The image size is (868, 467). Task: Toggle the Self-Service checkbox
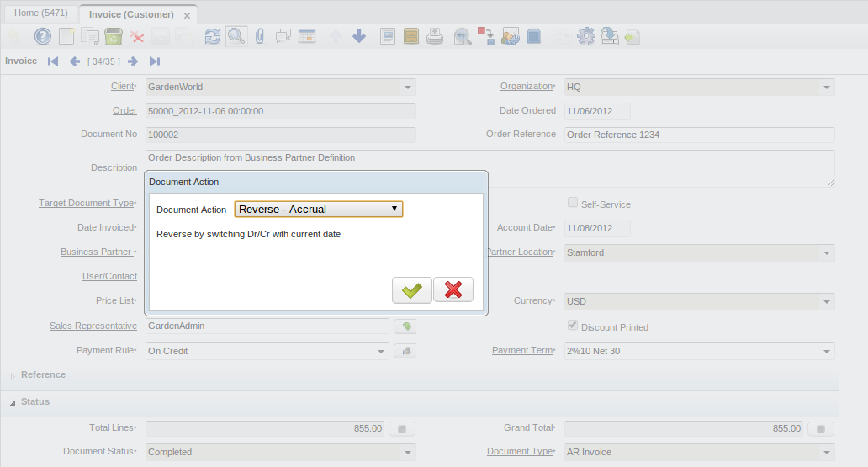coord(573,203)
